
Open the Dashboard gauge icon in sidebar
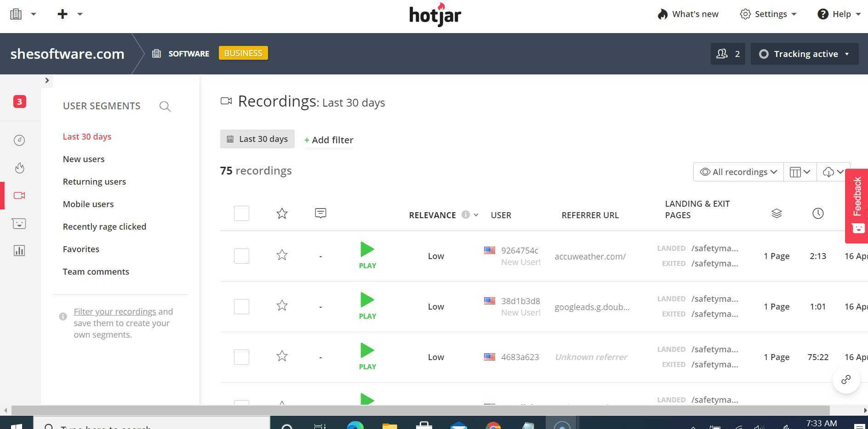click(x=19, y=140)
